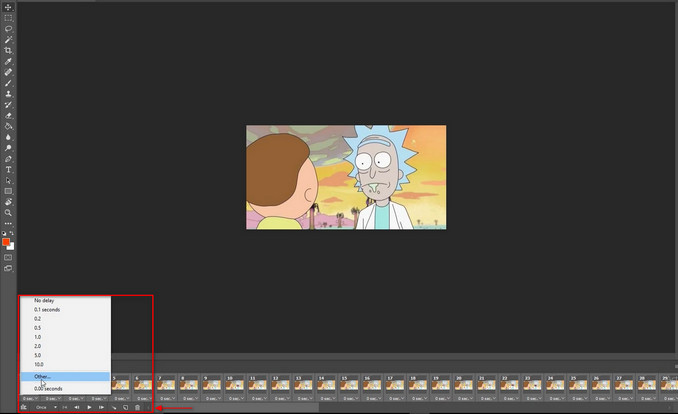Select the History Brush tool
The width and height of the screenshot is (678, 414).
click(8, 105)
